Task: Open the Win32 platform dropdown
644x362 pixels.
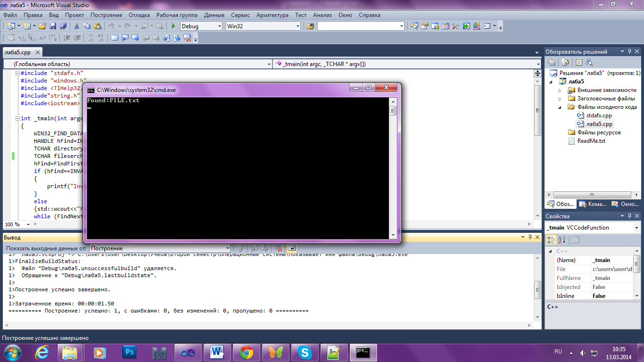Action: tap(297, 26)
